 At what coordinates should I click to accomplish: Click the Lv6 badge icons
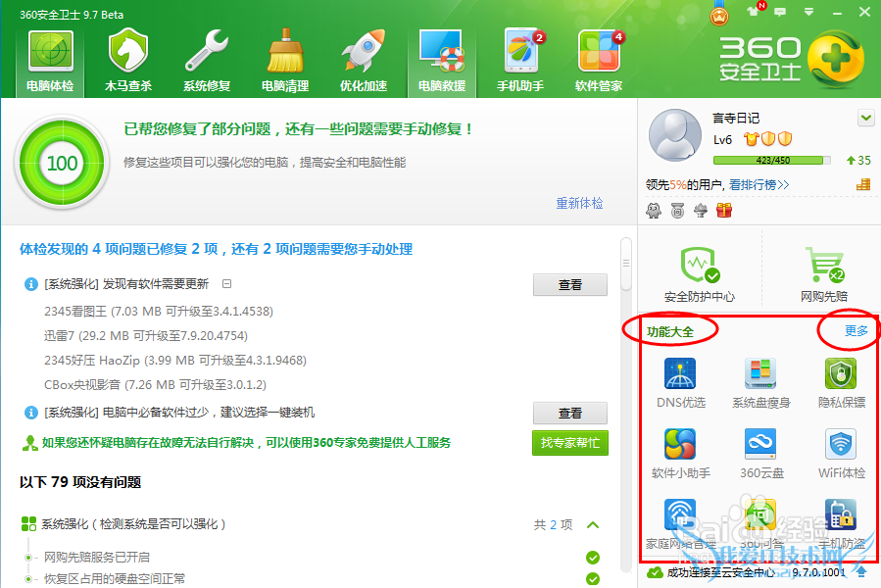pyautogui.click(x=768, y=139)
